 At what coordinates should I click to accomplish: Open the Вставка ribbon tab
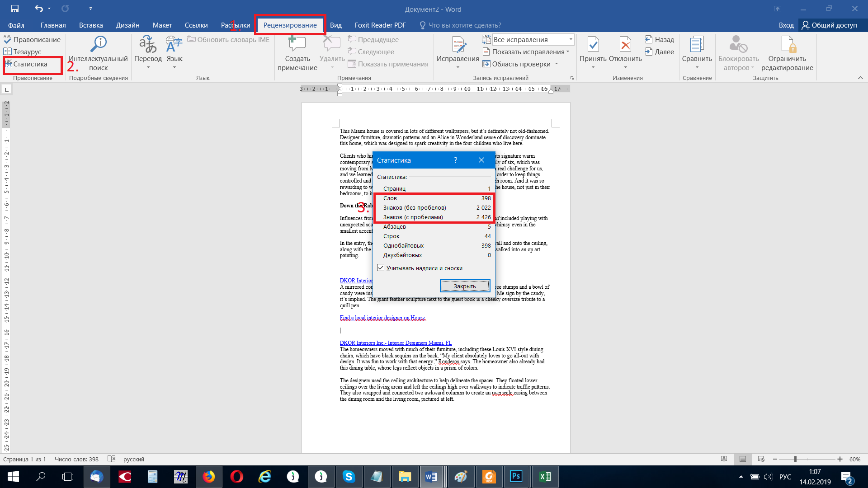(x=91, y=25)
